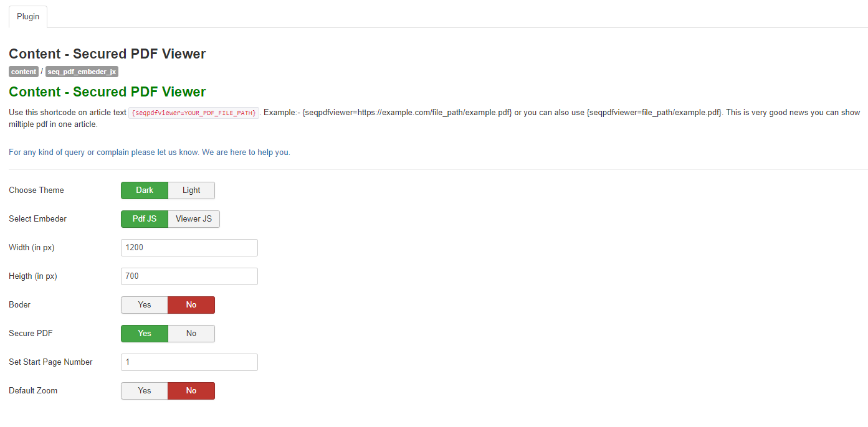The height and width of the screenshot is (427, 868).
Task: Enable Secure PDF with Yes
Action: pos(145,334)
